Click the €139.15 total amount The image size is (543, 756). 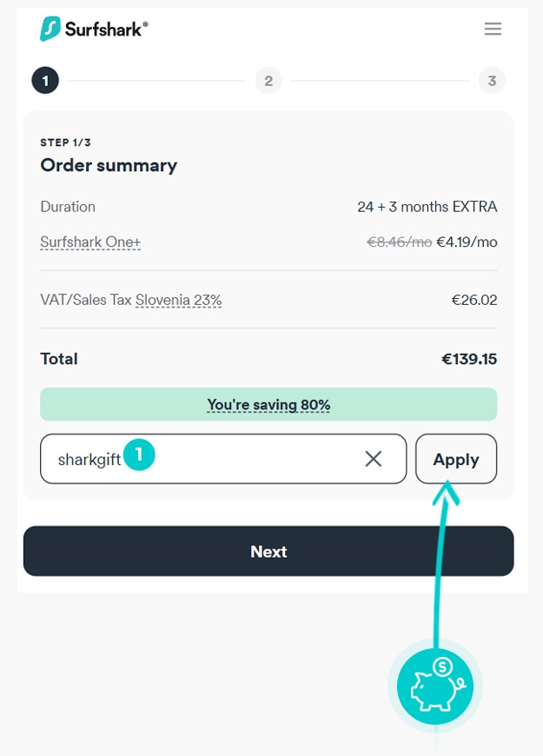(469, 359)
